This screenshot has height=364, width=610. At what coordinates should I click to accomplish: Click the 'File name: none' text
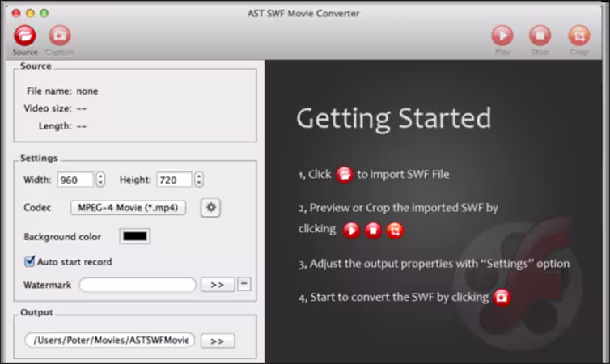coord(62,91)
